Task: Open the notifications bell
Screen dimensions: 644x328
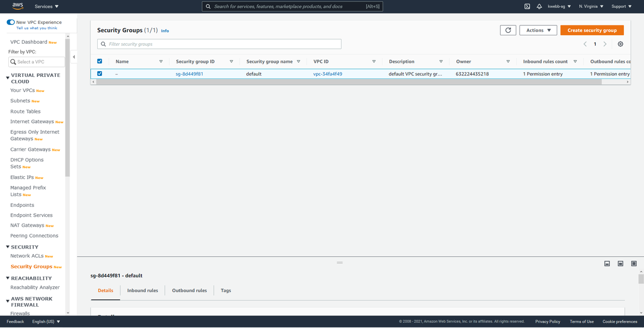Action: [x=539, y=6]
